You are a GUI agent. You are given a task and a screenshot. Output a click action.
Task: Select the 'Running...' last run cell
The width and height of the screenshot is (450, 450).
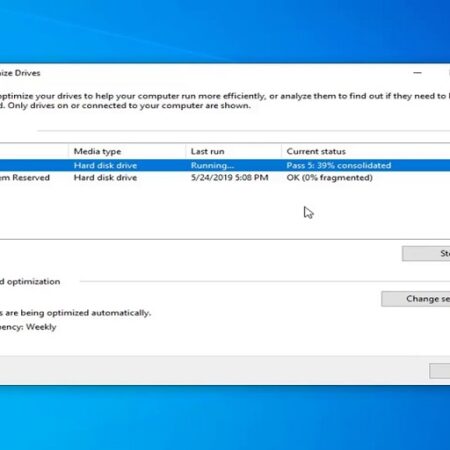tap(212, 165)
